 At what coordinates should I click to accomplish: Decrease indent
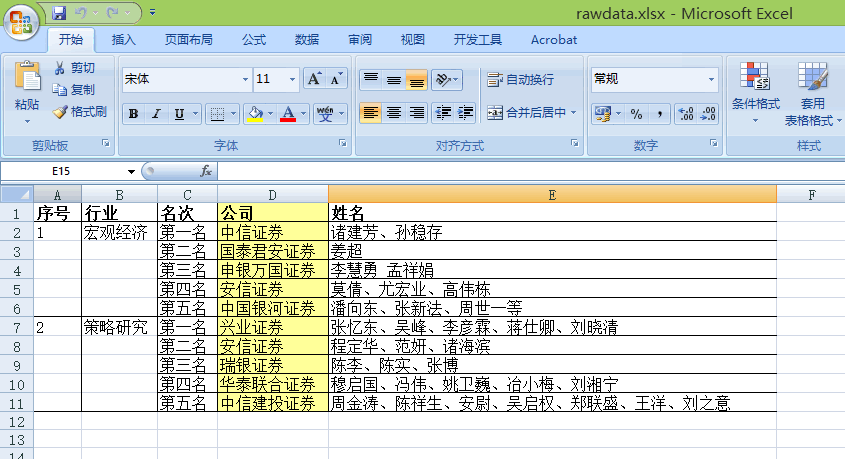[443, 113]
